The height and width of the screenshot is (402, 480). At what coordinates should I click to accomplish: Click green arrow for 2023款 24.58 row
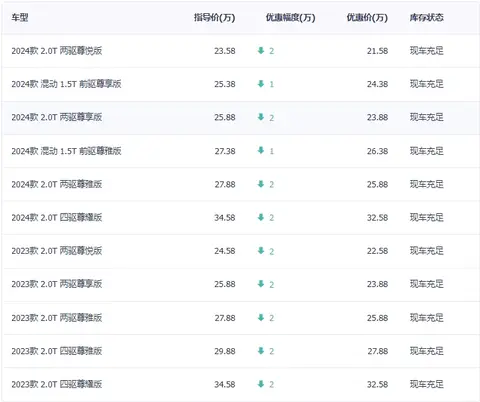(x=261, y=251)
